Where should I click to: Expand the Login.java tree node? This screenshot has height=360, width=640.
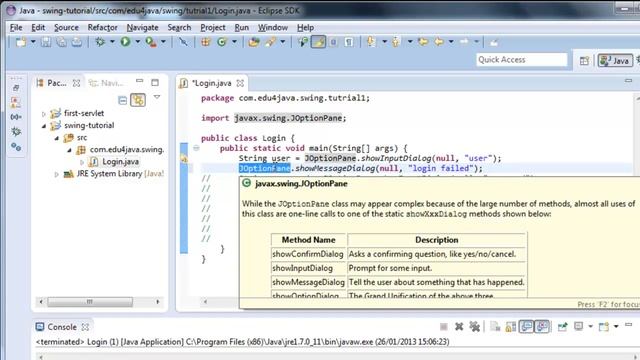[x=82, y=162]
